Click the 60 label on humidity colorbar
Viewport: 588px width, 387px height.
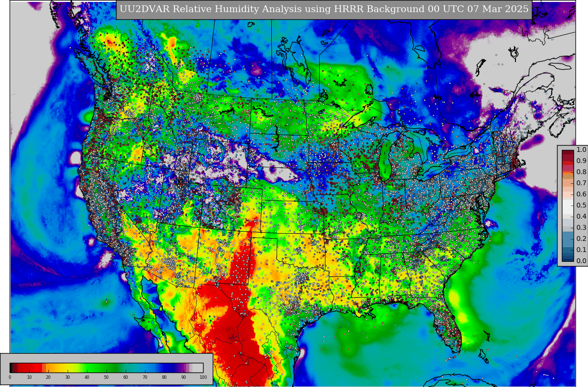126,377
